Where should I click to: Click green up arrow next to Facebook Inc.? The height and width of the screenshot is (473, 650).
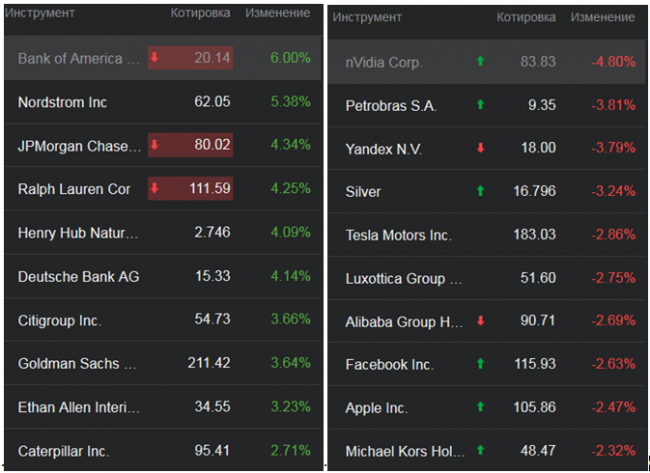pos(480,364)
